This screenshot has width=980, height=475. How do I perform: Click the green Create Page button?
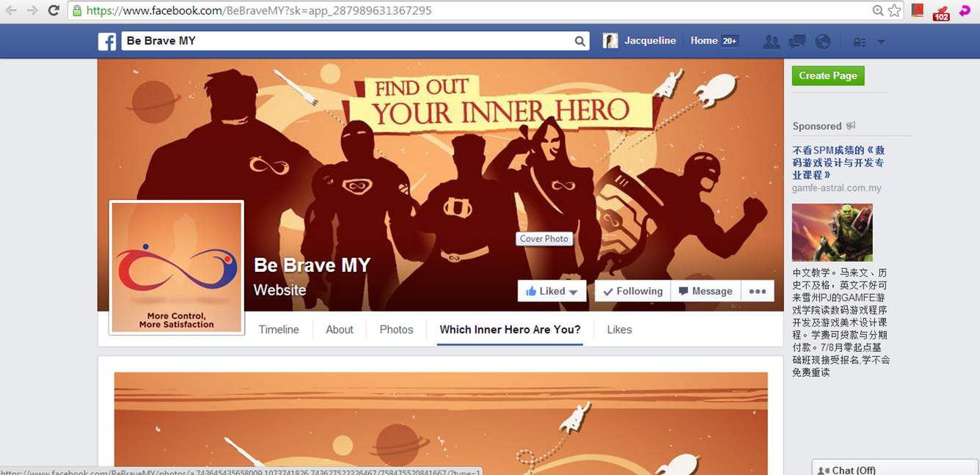point(828,76)
